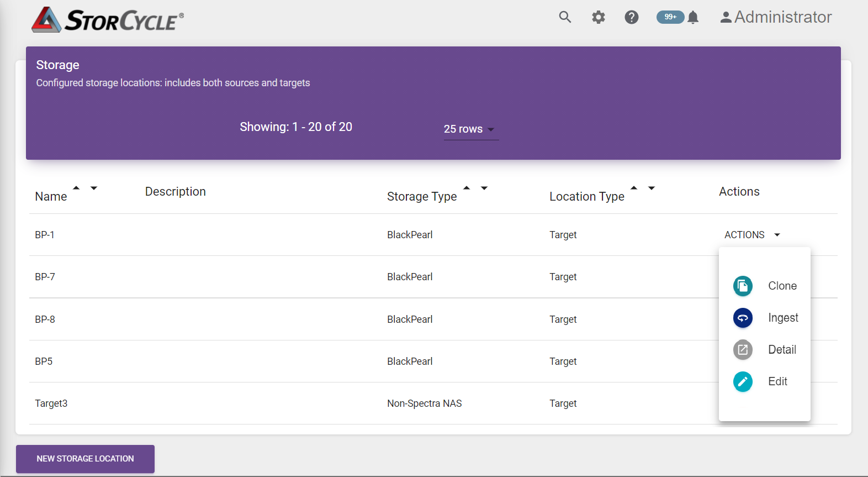Click the Name column header
Viewport: 868px width, 477px height.
coord(51,196)
